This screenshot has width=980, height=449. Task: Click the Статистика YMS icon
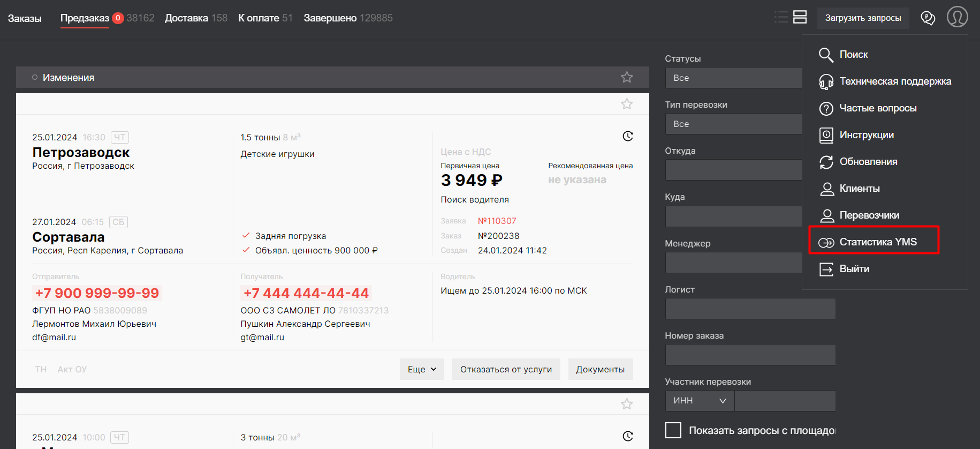826,243
